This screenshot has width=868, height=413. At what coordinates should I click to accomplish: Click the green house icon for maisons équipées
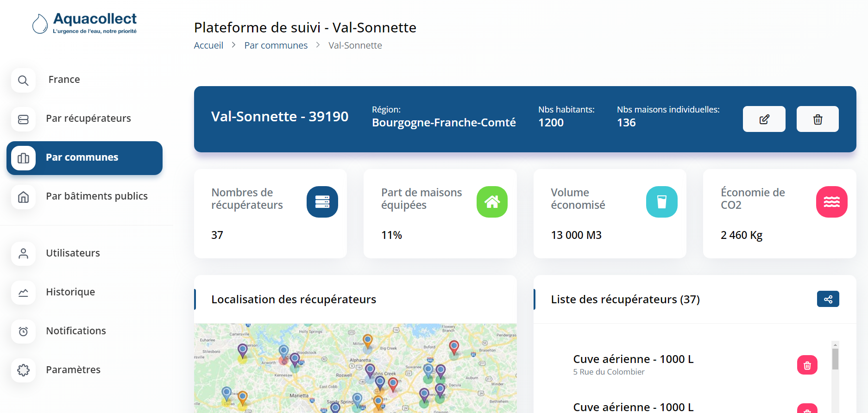[x=492, y=202]
